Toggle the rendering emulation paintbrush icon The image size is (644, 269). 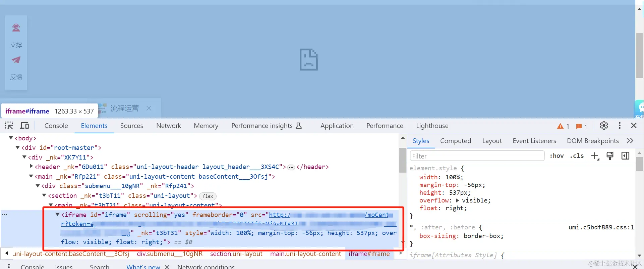point(610,156)
